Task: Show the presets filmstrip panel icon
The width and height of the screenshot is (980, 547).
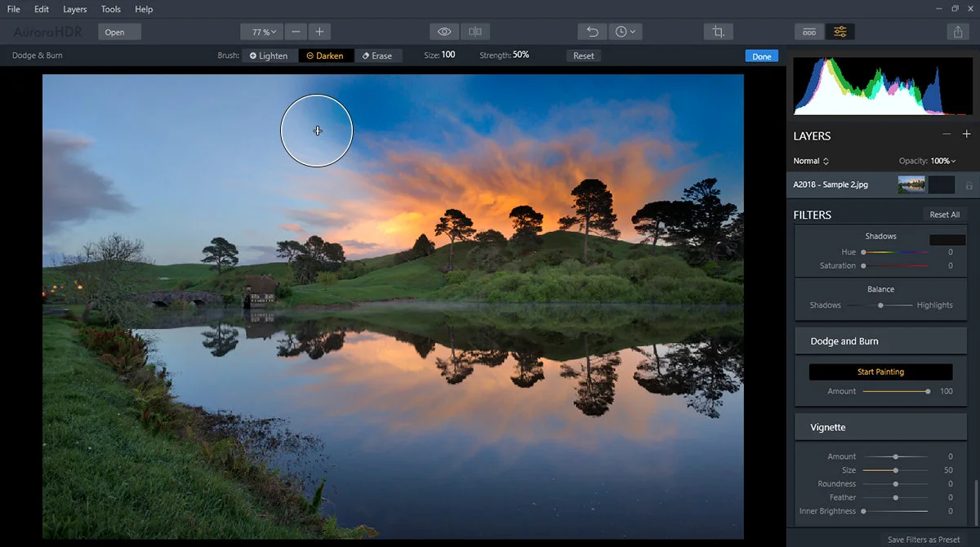Action: point(809,32)
